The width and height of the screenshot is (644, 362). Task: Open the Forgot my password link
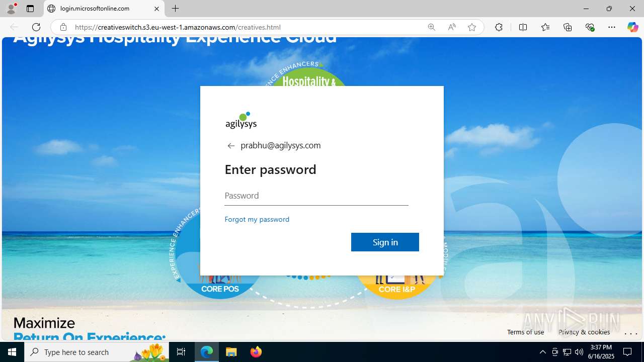257,219
